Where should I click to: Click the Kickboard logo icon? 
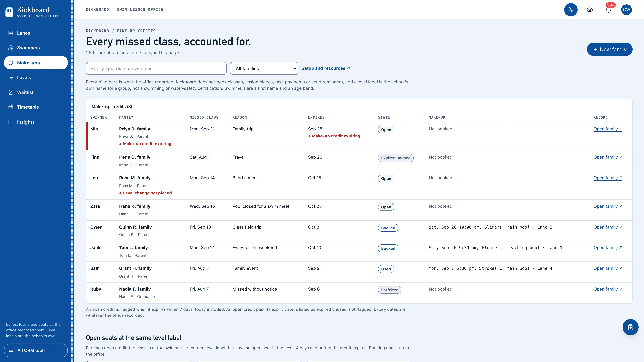tap(10, 12)
